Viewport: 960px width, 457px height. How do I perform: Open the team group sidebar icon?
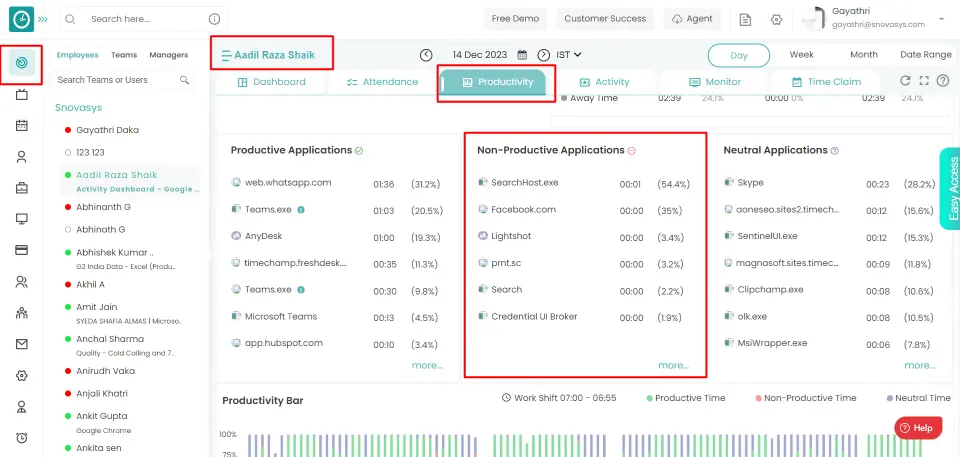point(21,313)
